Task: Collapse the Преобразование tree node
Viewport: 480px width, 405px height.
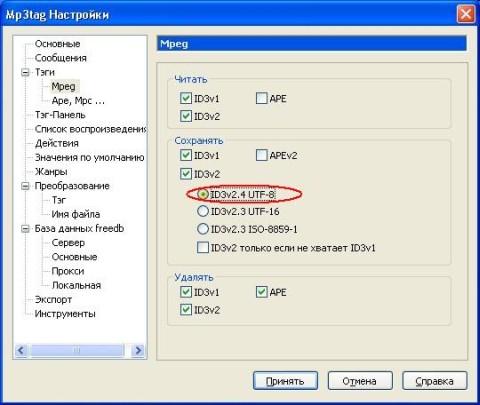Action: (x=25, y=186)
